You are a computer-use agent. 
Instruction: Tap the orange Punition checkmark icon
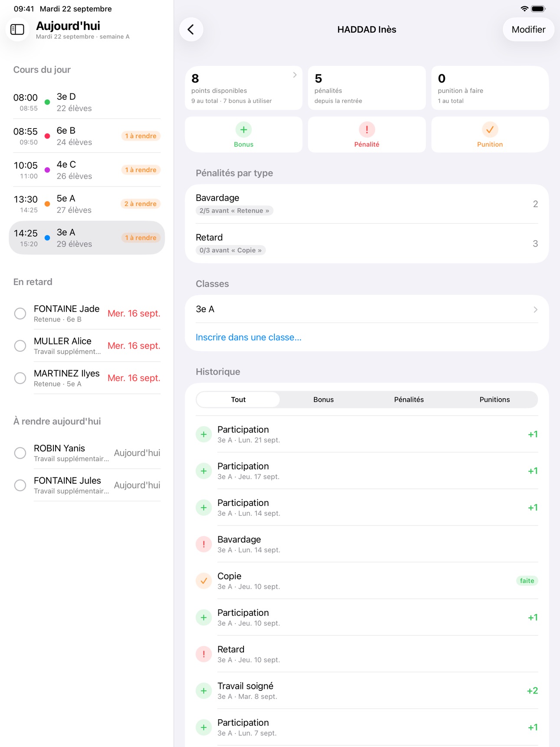pos(490,129)
